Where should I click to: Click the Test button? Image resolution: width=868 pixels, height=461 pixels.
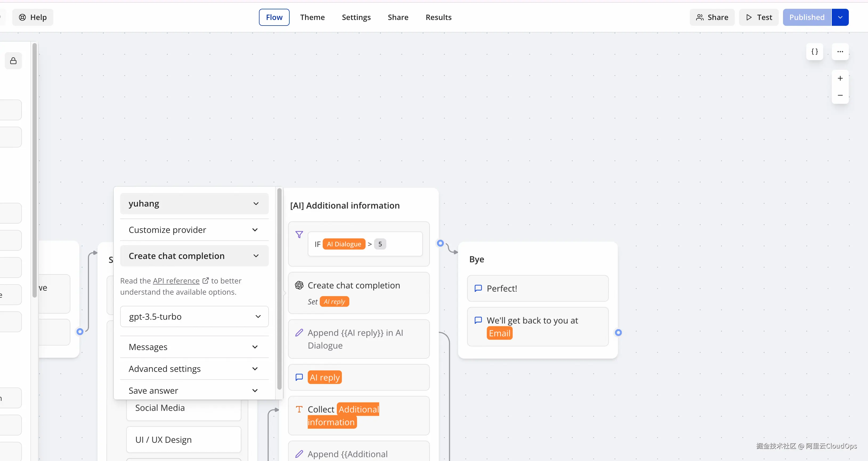point(759,17)
